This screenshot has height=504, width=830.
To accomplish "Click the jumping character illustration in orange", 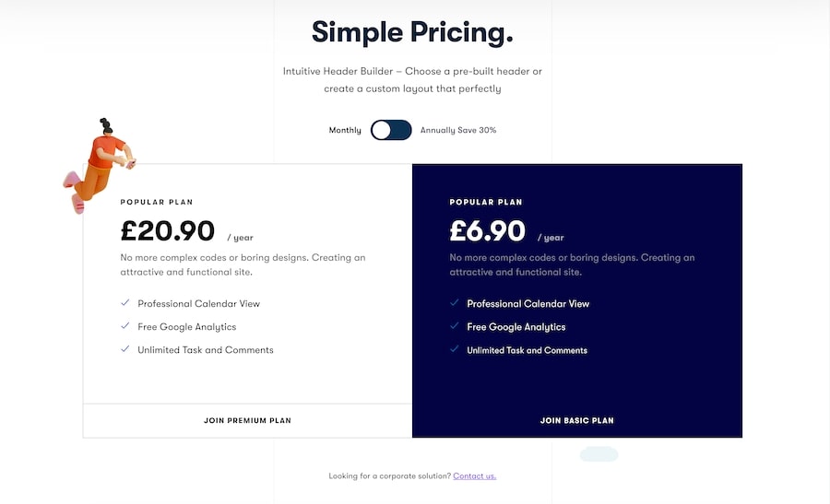I will pyautogui.click(x=99, y=164).
